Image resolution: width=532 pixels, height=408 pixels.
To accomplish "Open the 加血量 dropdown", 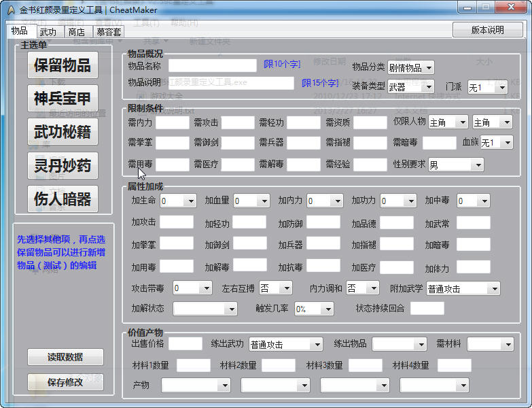I will 251,201.
